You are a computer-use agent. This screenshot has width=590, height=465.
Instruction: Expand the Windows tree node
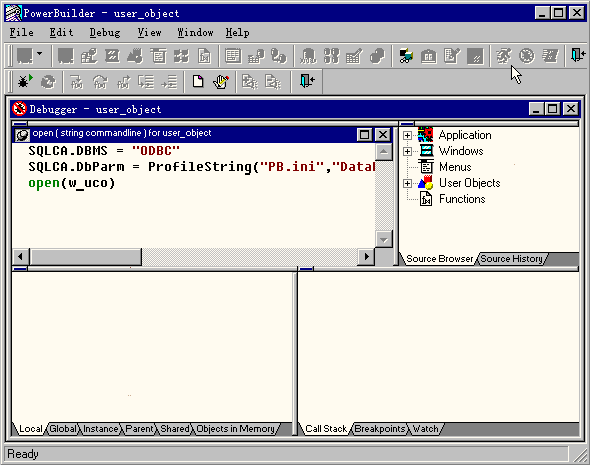(x=407, y=151)
